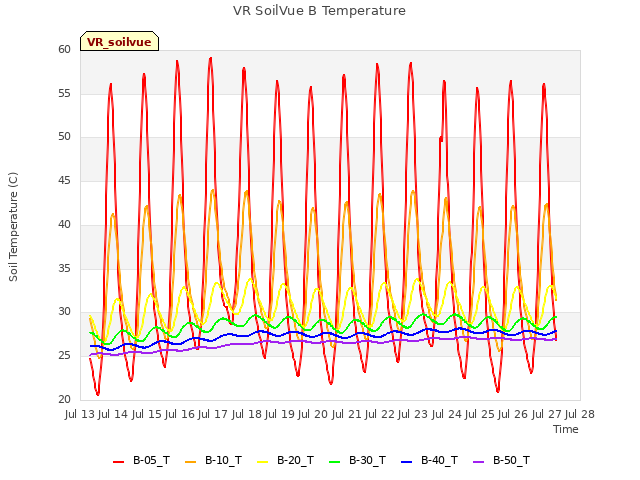Image resolution: width=640 pixels, height=480 pixels.
Task: Click the blue B-40_T legend swatch
Action: click(407, 462)
